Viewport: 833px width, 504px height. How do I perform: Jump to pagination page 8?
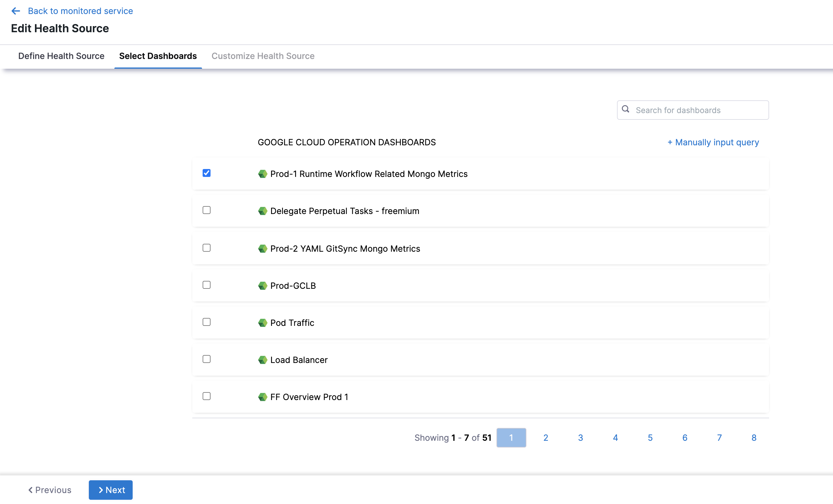coord(754,438)
